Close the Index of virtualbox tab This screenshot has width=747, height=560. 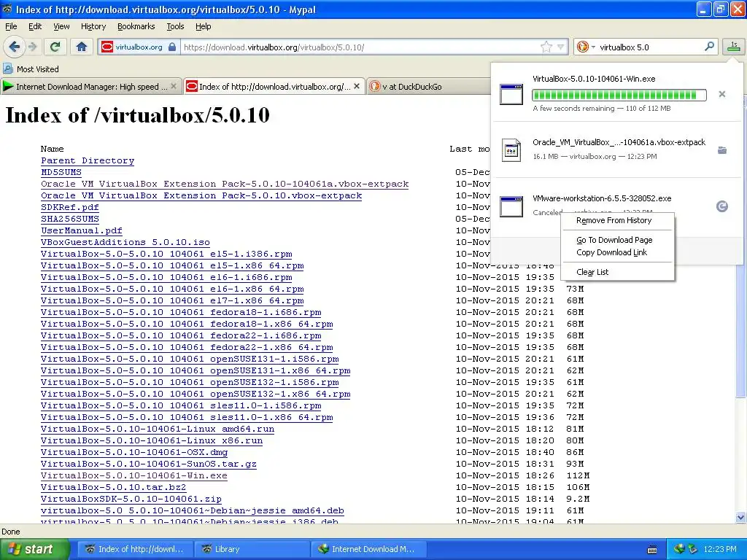(357, 86)
